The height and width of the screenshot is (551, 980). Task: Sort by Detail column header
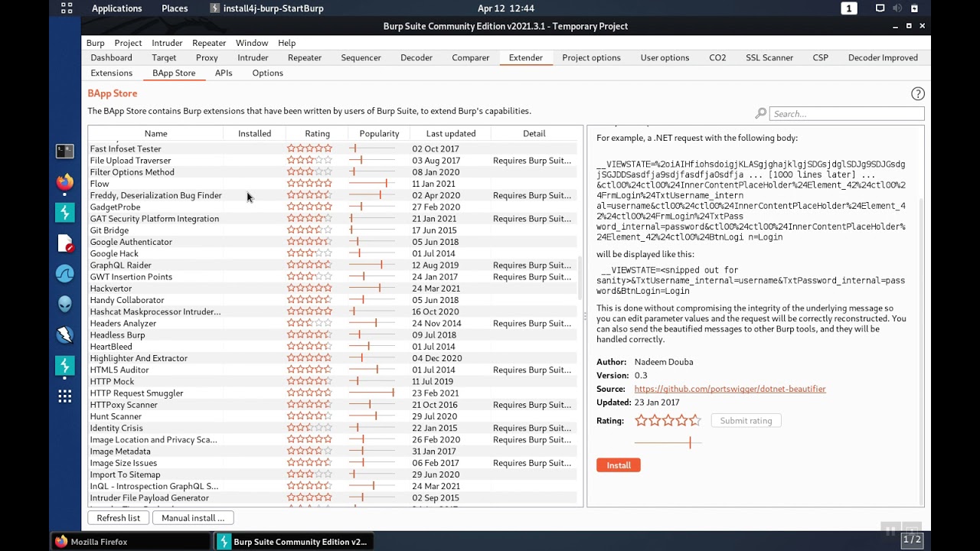click(534, 133)
